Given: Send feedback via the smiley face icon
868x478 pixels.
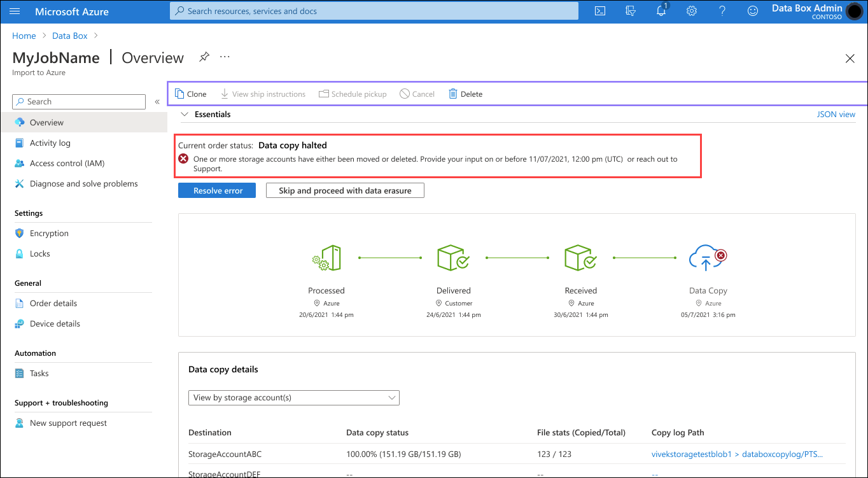Looking at the screenshot, I should pyautogui.click(x=752, y=11).
